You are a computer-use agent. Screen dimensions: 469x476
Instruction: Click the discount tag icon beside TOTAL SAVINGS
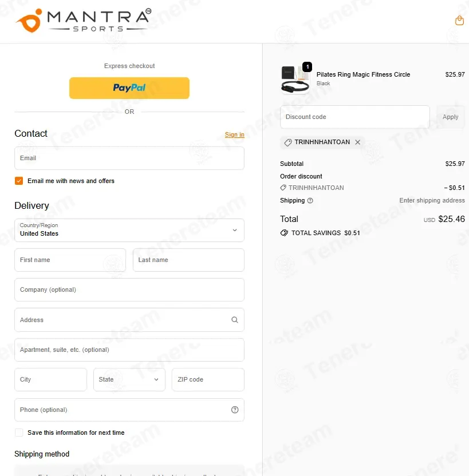point(284,233)
